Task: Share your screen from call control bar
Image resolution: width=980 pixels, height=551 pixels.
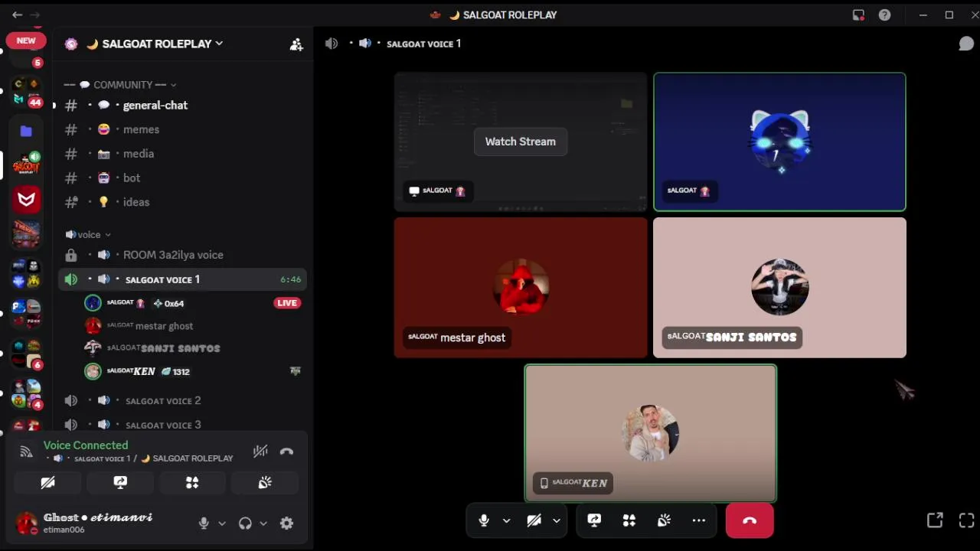Action: [x=594, y=520]
